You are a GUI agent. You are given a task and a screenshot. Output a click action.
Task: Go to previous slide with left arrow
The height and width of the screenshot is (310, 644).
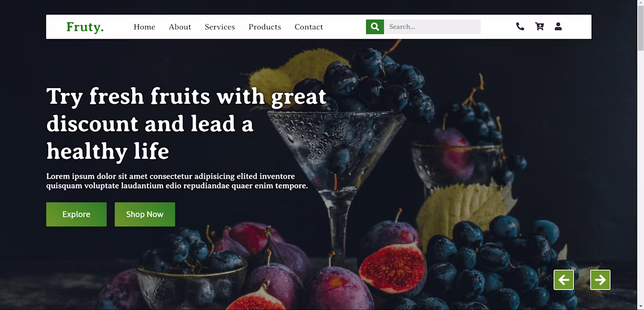click(x=564, y=280)
